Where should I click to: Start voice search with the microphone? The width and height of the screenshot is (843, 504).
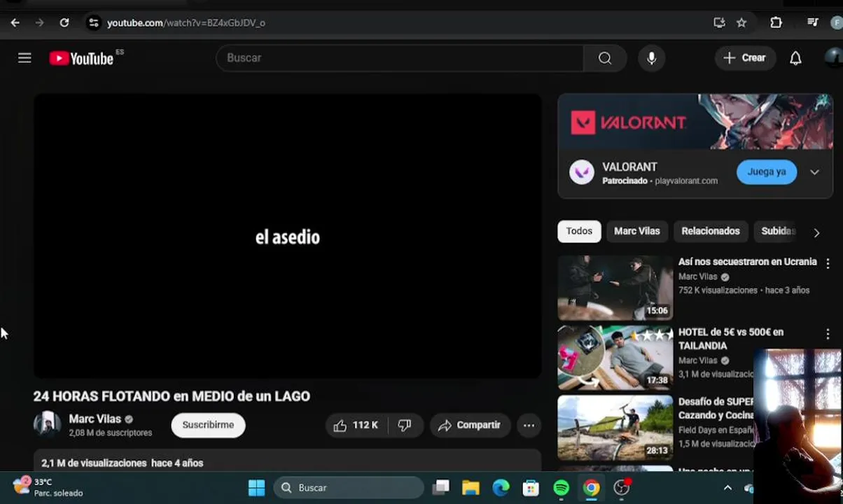651,58
